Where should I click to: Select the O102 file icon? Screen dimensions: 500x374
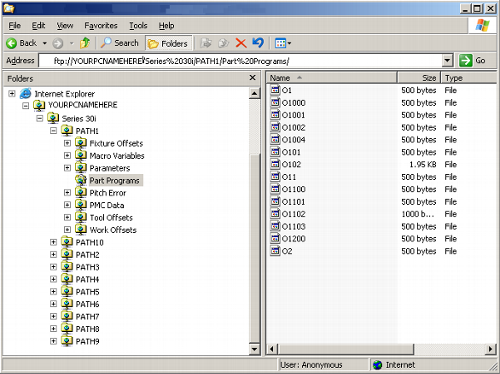(275, 164)
